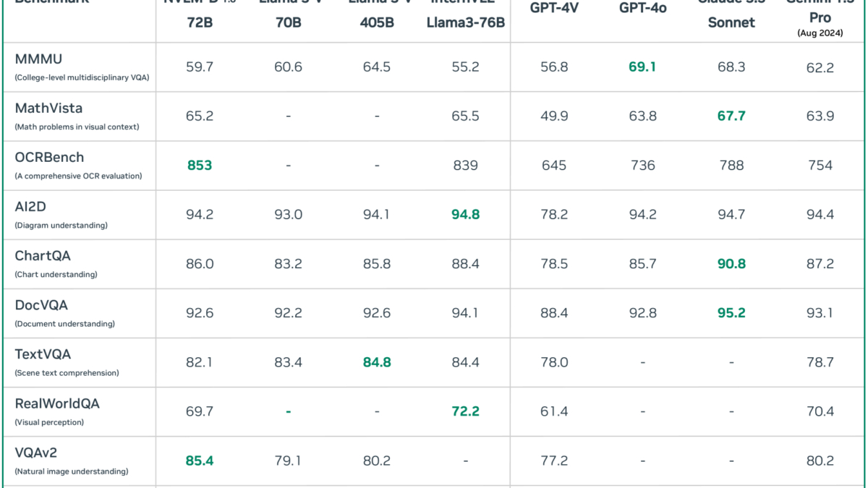Image resolution: width=868 pixels, height=488 pixels.
Task: Click the TextVQA benchmark label
Action: click(43, 354)
